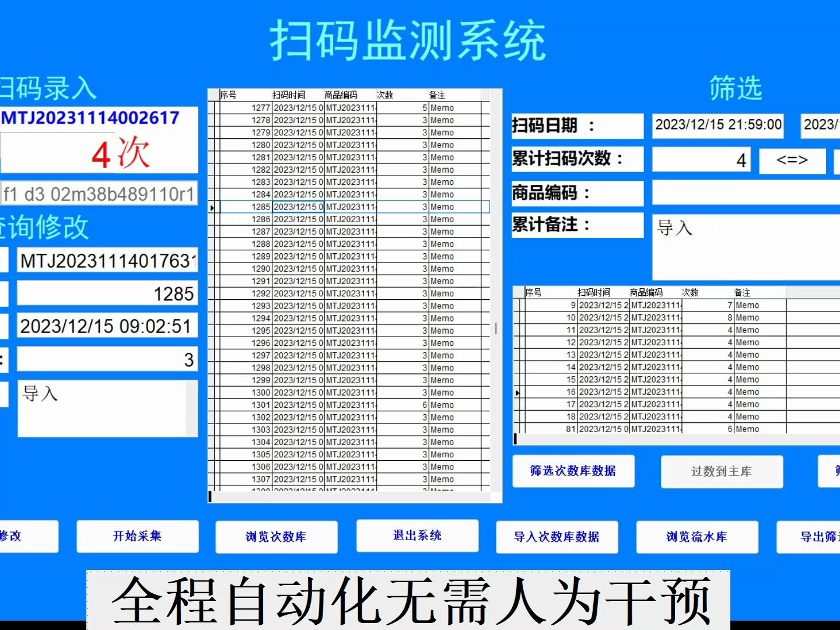Click the 扫码日期 date field showing 2023/12/15 21:59:00

click(717, 125)
